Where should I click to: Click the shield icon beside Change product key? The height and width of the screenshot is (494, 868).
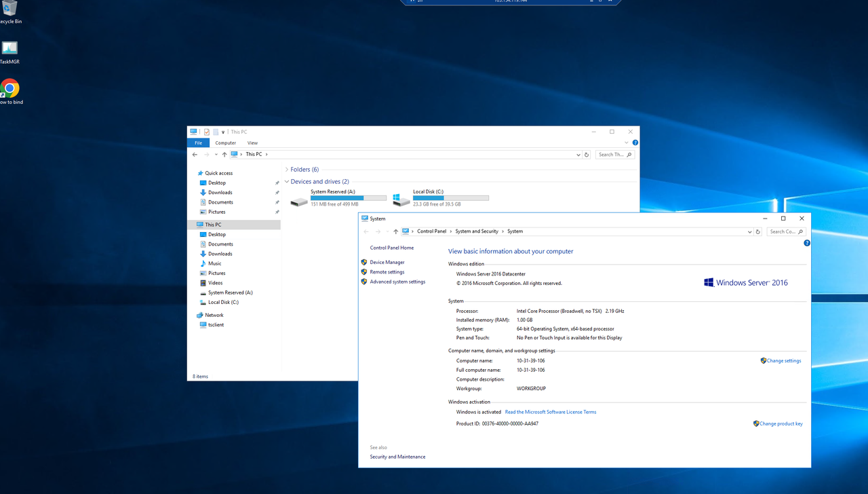pos(756,423)
